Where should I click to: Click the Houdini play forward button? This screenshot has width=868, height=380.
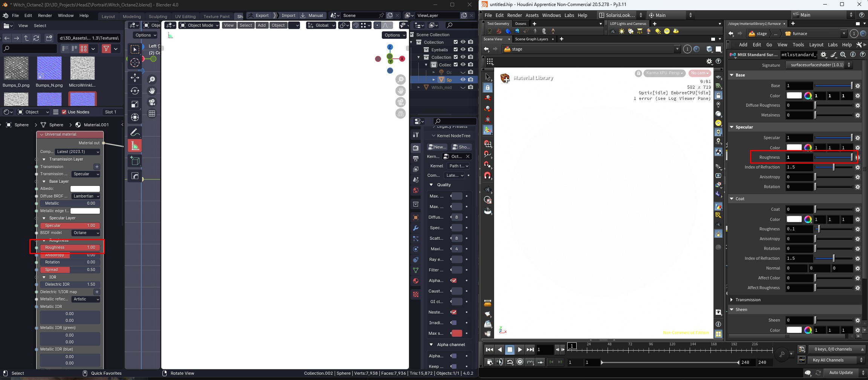(x=520, y=349)
